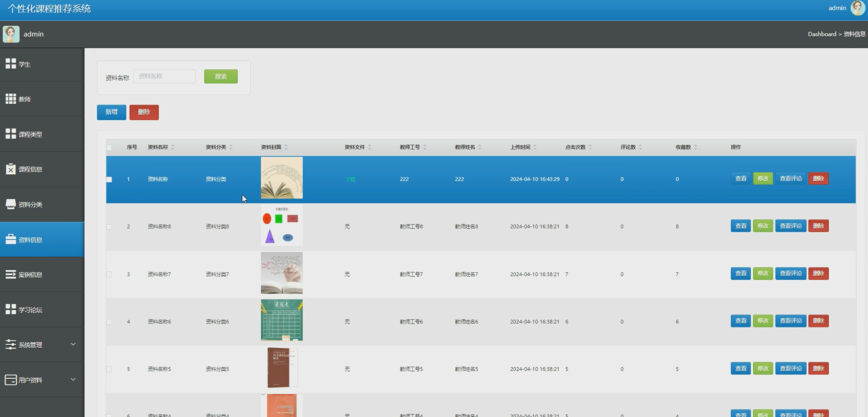Check the 资料名称8 row checkbox
The image size is (868, 417).
click(109, 227)
